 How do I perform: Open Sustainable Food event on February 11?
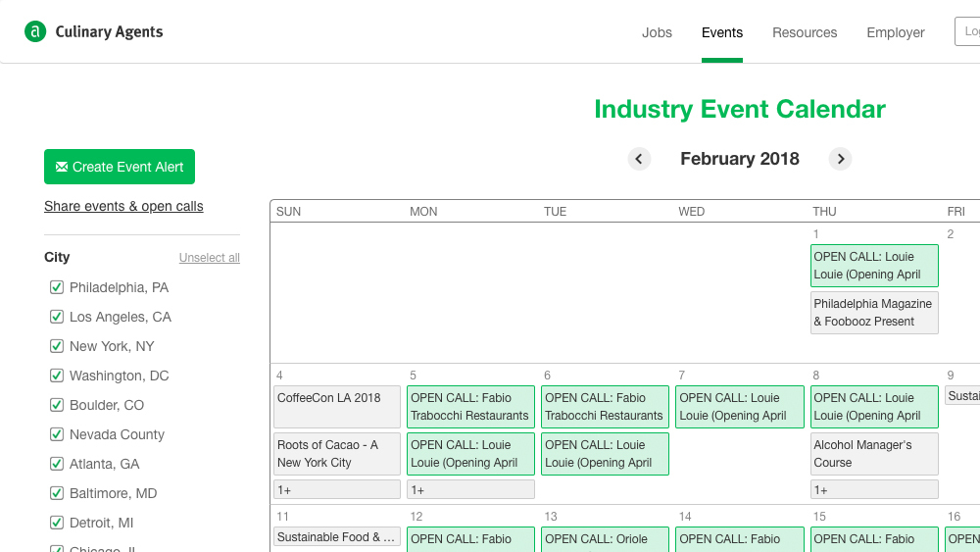point(337,537)
